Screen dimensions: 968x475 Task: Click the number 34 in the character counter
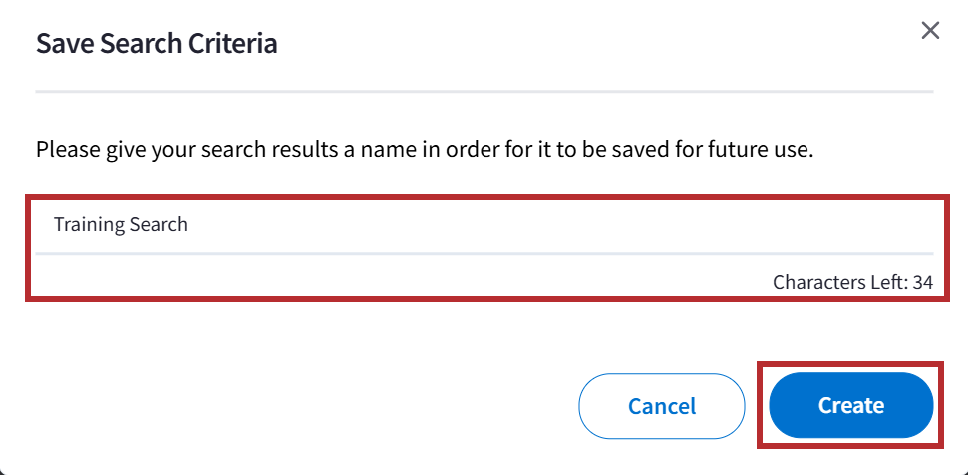(922, 283)
